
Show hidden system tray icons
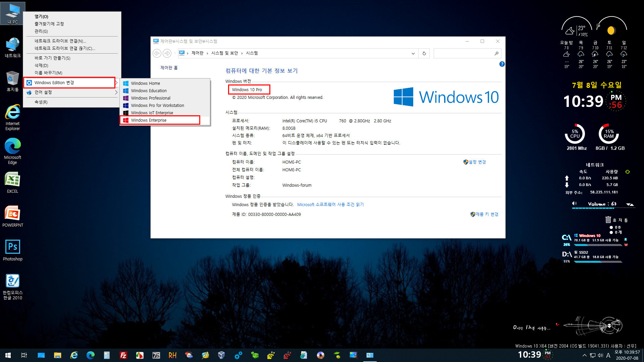585,355
